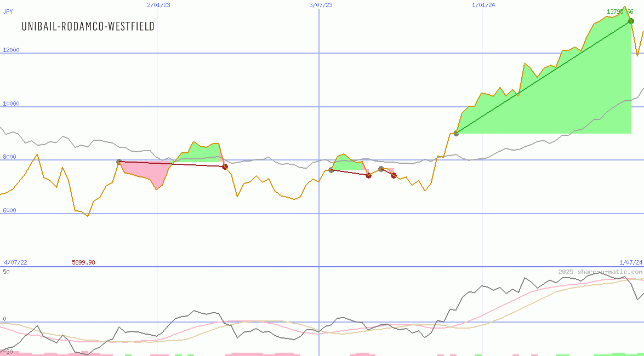644x356 pixels.
Task: Click the 10000 price axis label
Action: (x=11, y=104)
